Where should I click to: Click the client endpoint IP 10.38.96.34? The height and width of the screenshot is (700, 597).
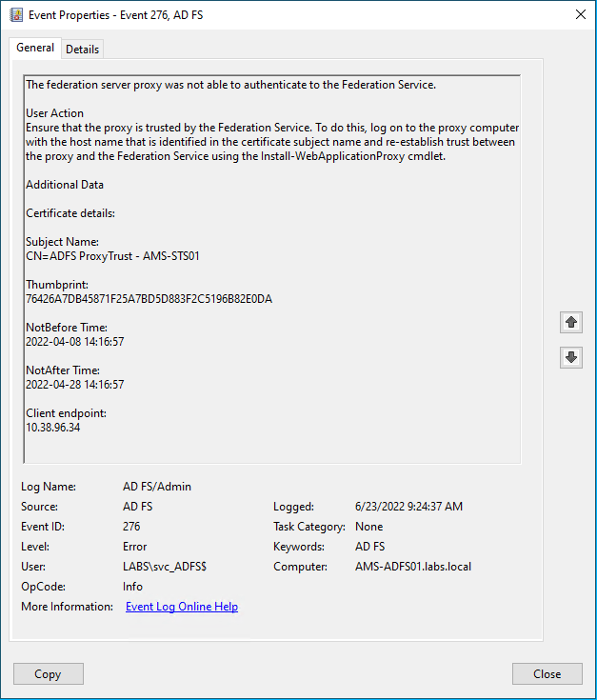click(52, 428)
